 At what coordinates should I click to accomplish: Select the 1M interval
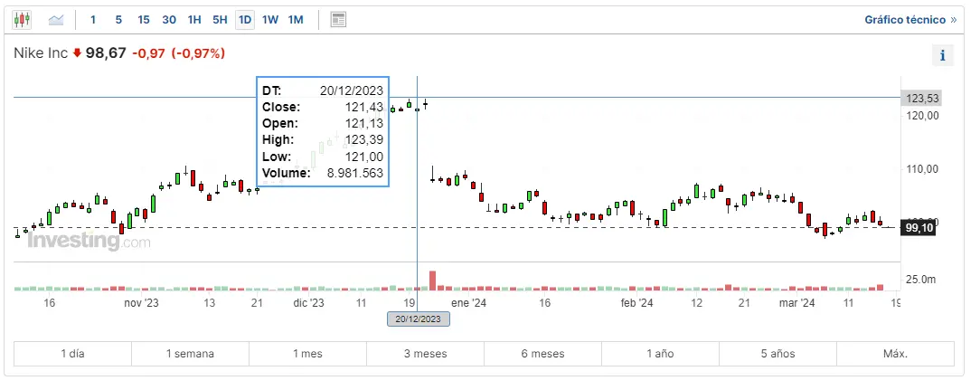296,19
